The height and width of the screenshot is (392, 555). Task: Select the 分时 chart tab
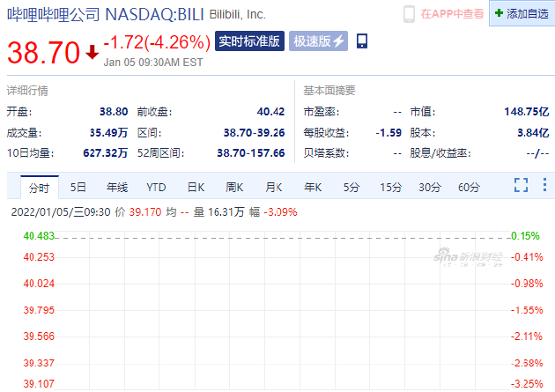pos(40,188)
